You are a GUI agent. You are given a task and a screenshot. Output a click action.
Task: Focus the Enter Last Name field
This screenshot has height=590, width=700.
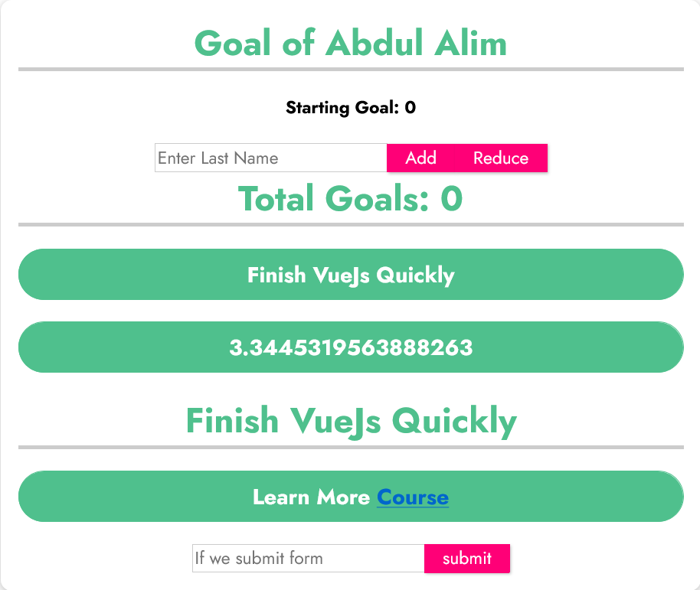[x=270, y=158]
